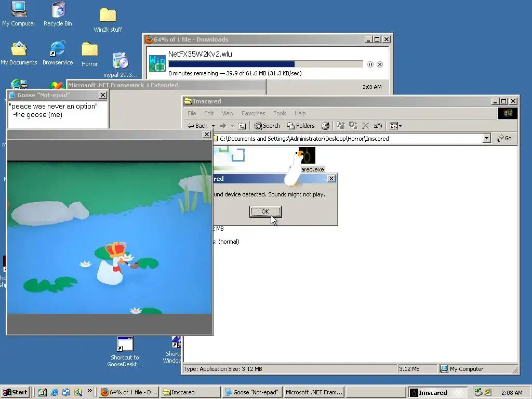This screenshot has width=532, height=399.
Task: Click the network tray icon
Action: [x=478, y=393]
